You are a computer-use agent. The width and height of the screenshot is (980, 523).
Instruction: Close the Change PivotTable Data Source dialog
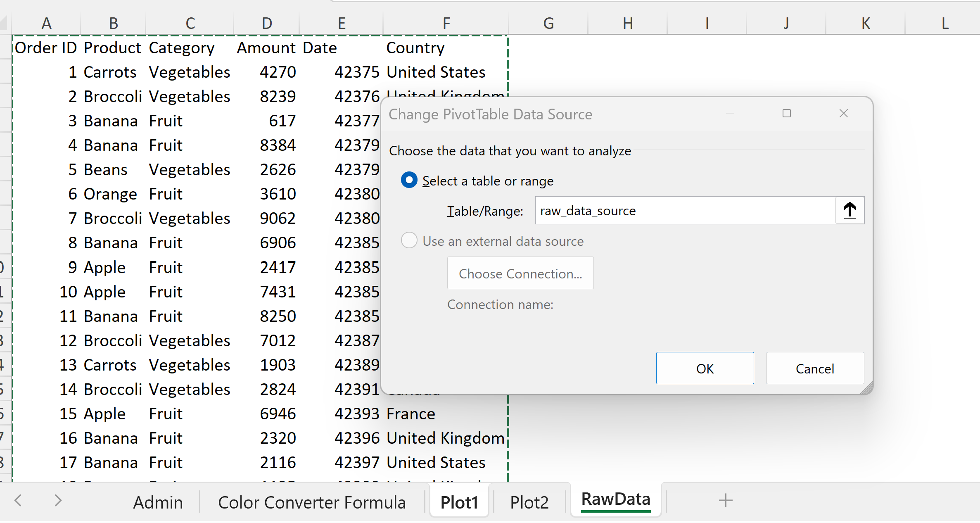point(843,114)
